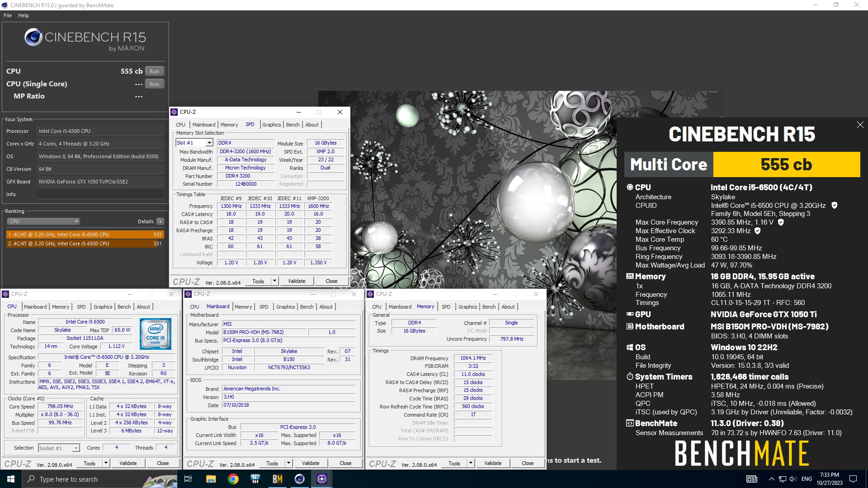The width and height of the screenshot is (868, 488).
Task: Open the Windows Start menu
Action: point(11,479)
